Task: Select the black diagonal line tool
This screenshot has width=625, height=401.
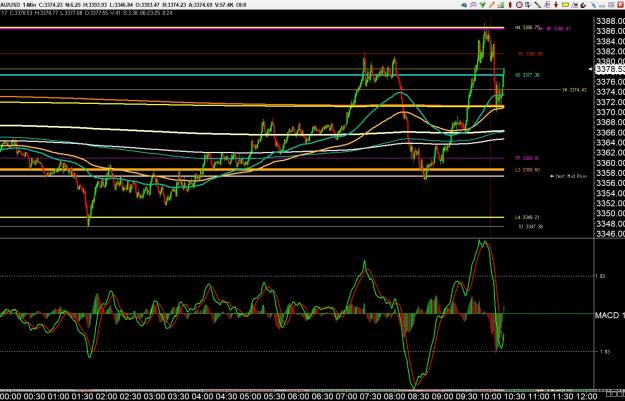Action: click(x=537, y=5)
